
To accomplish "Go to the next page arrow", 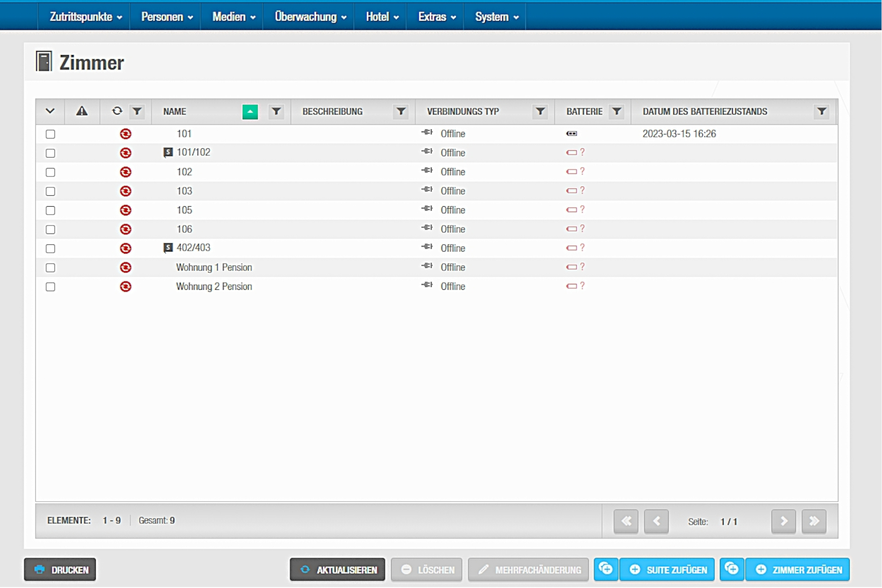I will point(783,521).
